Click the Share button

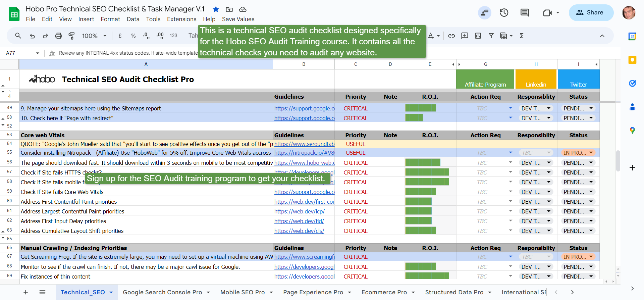(x=591, y=13)
